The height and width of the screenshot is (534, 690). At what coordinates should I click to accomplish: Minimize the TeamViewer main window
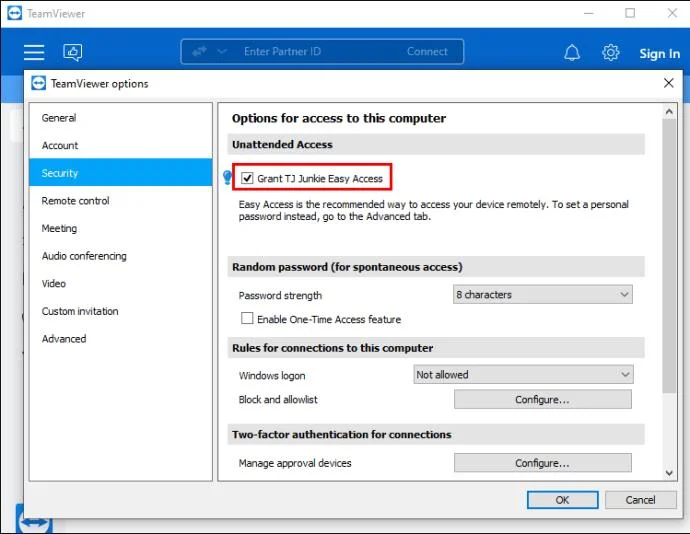(588, 13)
